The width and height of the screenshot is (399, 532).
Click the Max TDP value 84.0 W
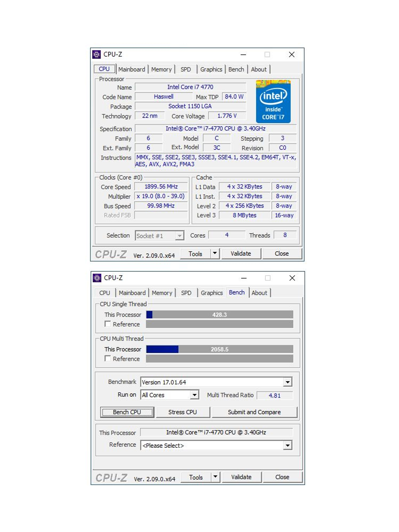tap(234, 97)
